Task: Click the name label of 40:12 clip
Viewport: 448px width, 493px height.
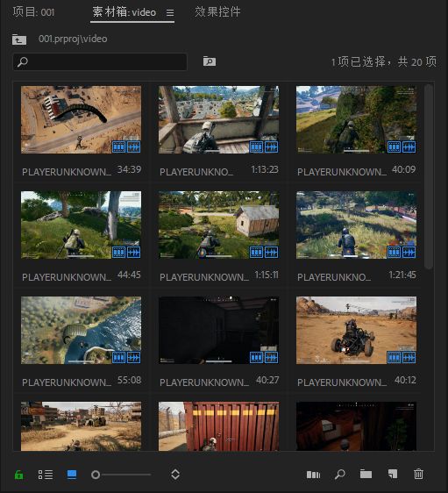Action: [342, 382]
